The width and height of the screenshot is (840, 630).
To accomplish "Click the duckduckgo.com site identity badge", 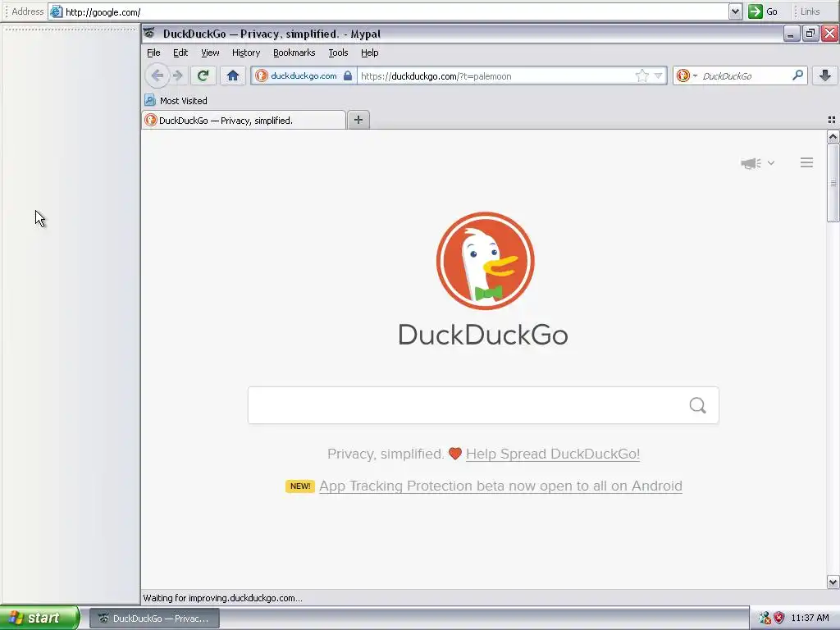I will click(x=304, y=75).
